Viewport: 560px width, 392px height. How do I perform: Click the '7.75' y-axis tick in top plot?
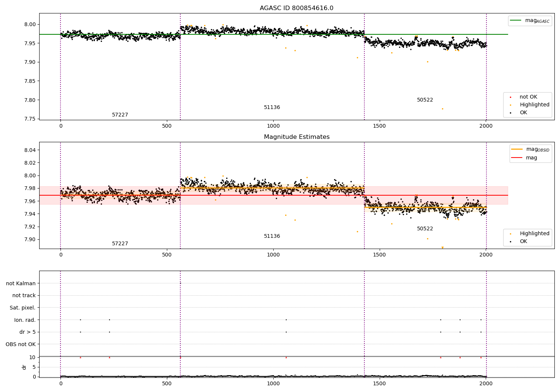tap(29, 119)
